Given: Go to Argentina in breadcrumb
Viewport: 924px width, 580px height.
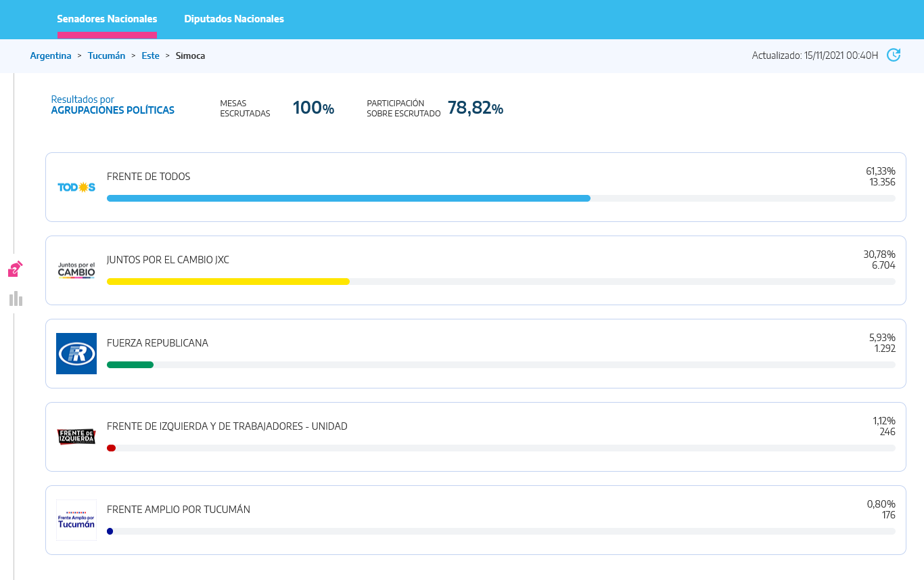Looking at the screenshot, I should click(51, 56).
